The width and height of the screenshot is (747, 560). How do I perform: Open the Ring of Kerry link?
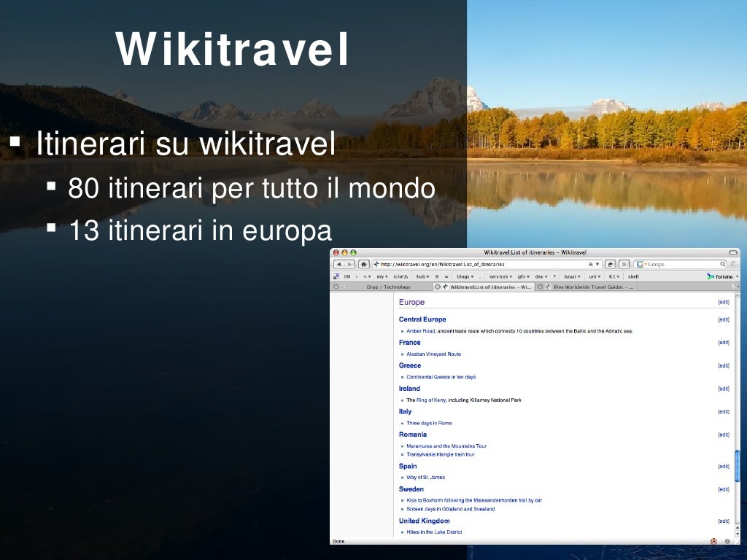(431, 400)
